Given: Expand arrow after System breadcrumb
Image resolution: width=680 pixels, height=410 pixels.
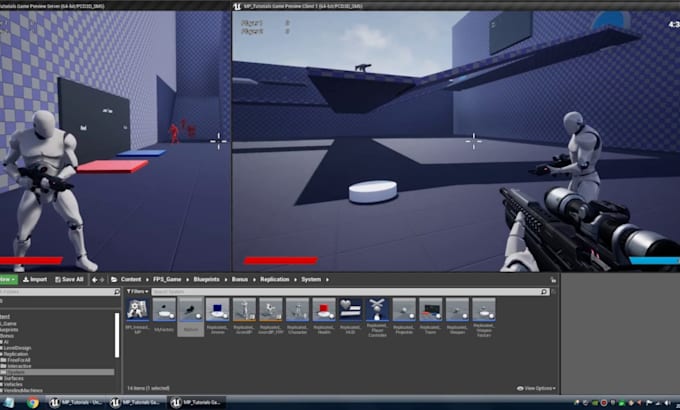Looking at the screenshot, I should click(327, 280).
